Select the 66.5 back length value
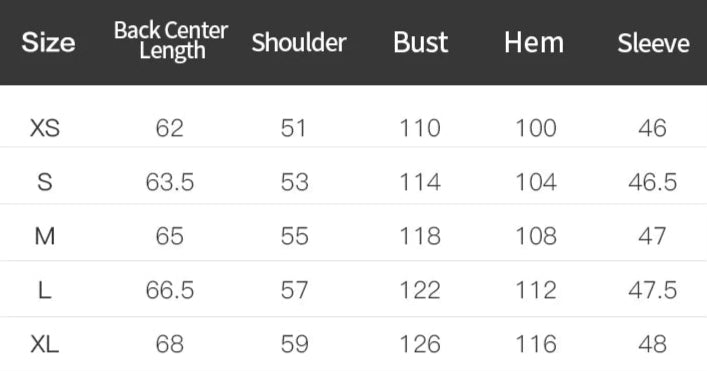Screen dimensions: 707x371 tap(170, 290)
